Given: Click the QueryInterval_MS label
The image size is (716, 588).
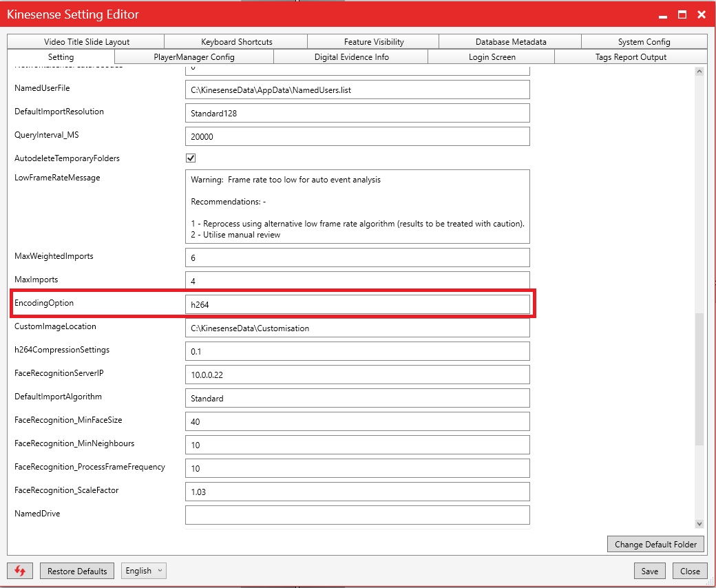Looking at the screenshot, I should point(47,135).
